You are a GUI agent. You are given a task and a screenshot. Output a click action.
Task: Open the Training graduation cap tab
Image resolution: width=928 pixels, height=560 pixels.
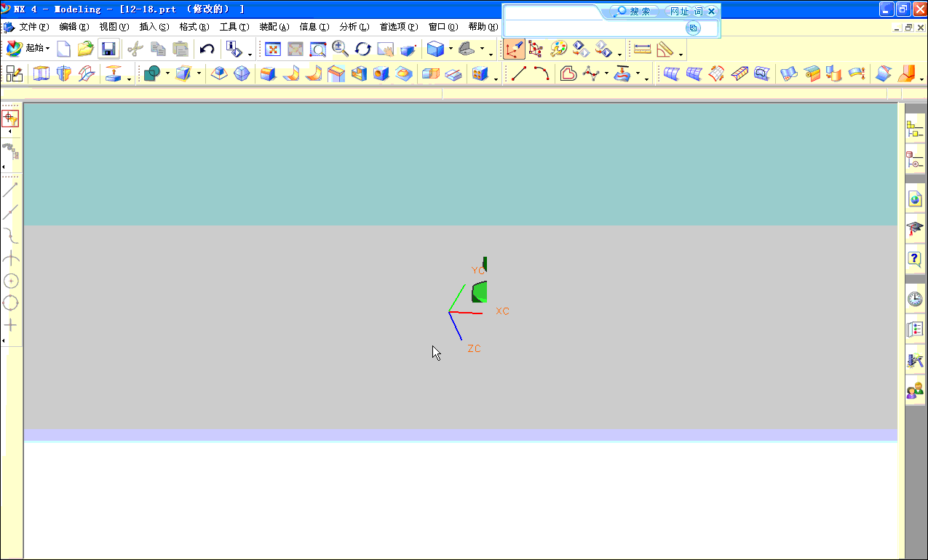click(x=914, y=229)
